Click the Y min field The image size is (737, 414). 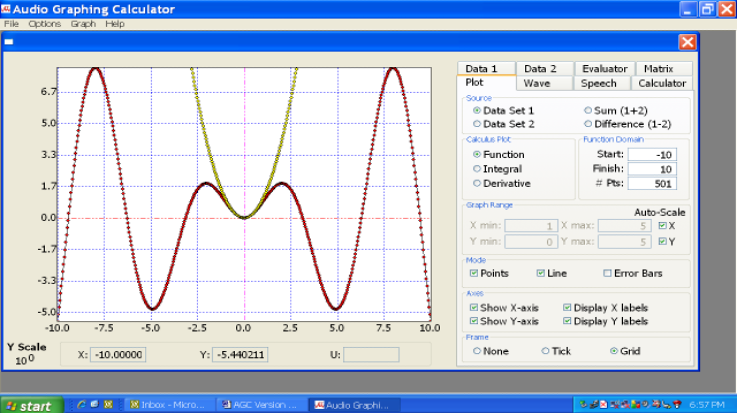point(531,242)
